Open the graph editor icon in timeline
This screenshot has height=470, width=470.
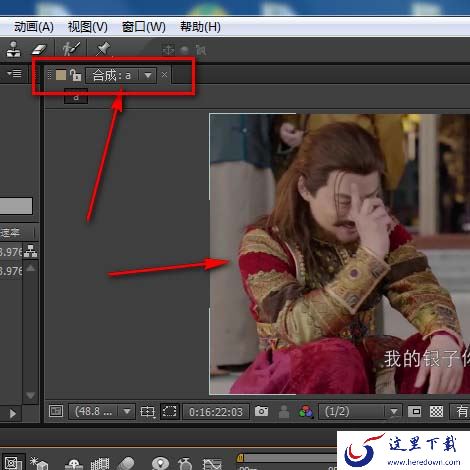click(212, 464)
